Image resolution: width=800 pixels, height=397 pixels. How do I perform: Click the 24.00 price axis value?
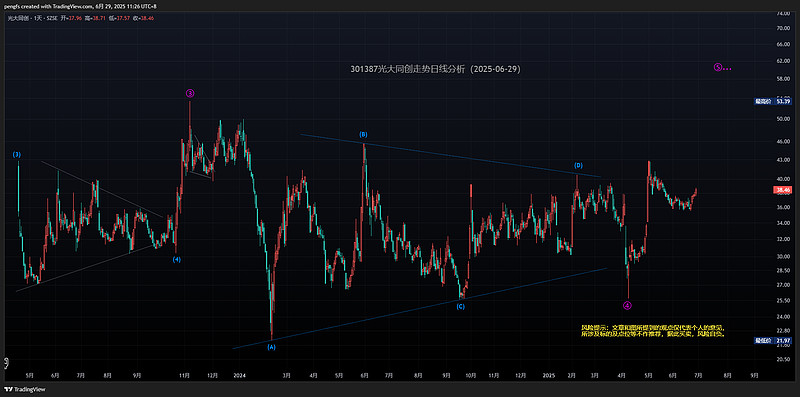click(x=783, y=317)
